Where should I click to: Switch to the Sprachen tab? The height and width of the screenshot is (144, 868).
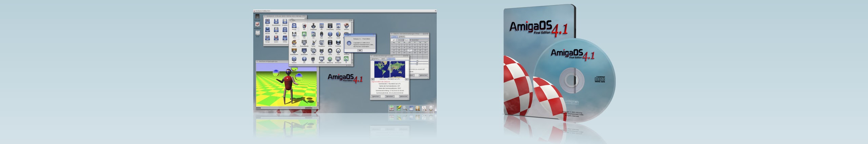[375, 59]
